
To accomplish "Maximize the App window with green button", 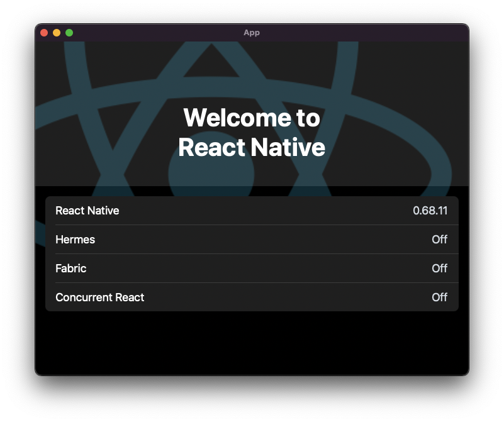I will (x=69, y=33).
